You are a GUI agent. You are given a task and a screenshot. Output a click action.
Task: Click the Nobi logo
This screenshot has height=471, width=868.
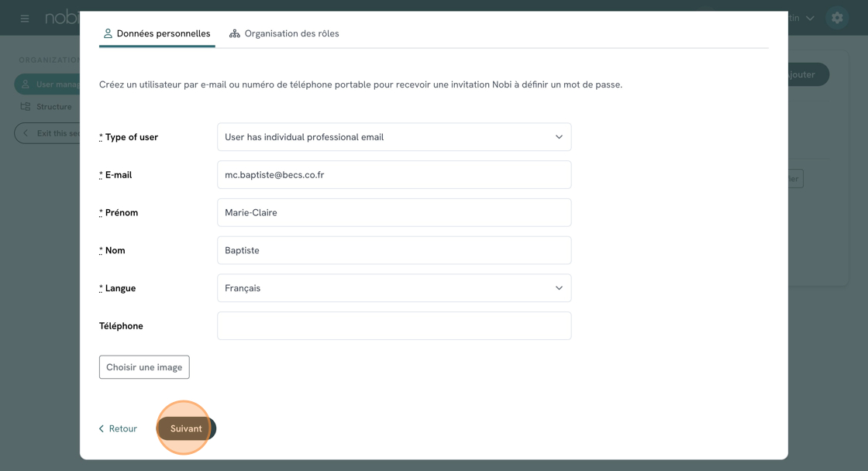click(x=62, y=18)
